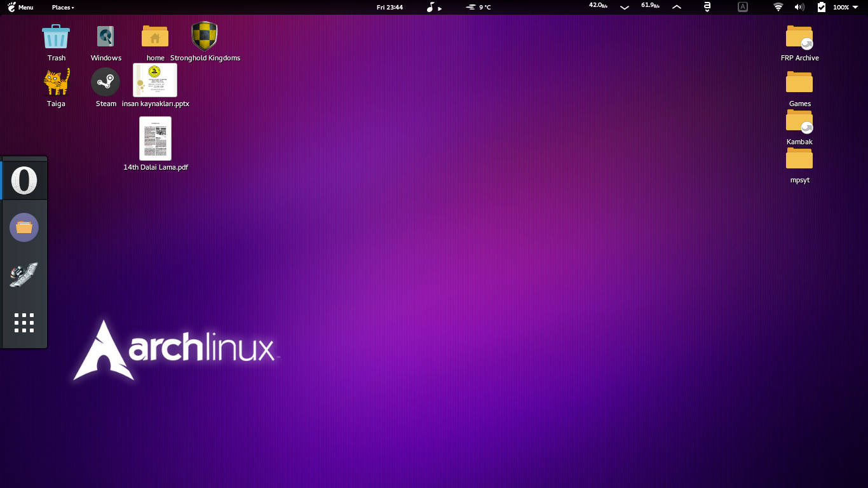Click the 'Steam' label text
868x488 pixels.
point(106,104)
